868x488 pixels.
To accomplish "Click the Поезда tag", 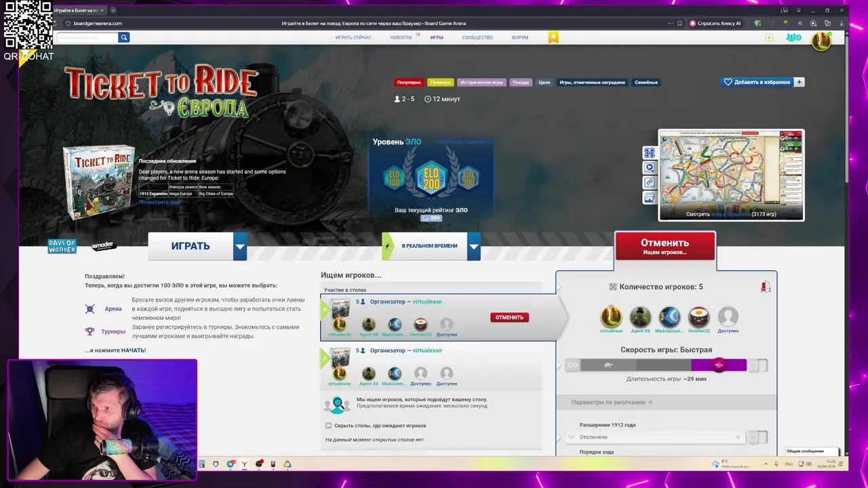I will click(520, 82).
